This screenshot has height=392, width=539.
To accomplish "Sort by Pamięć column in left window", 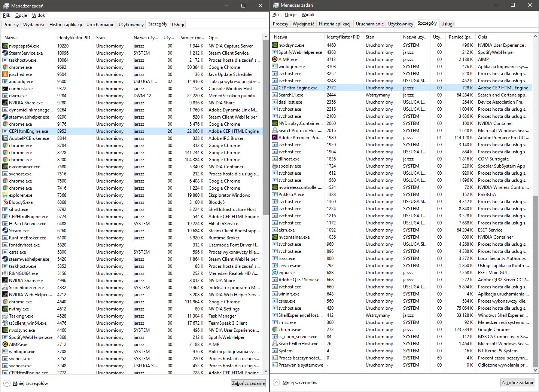I will pos(191,38).
